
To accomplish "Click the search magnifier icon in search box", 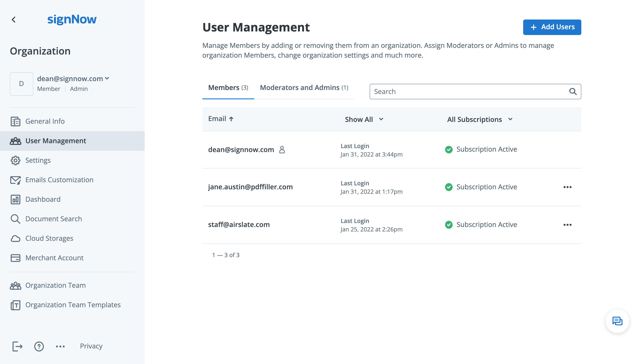I will [573, 92].
